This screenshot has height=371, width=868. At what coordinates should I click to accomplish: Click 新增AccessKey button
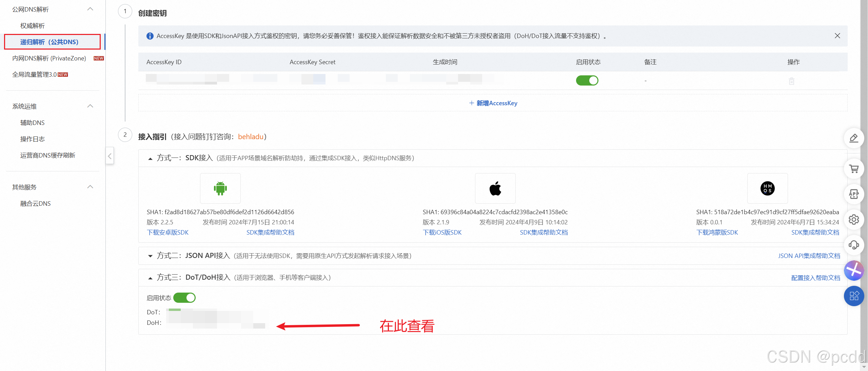pyautogui.click(x=493, y=103)
